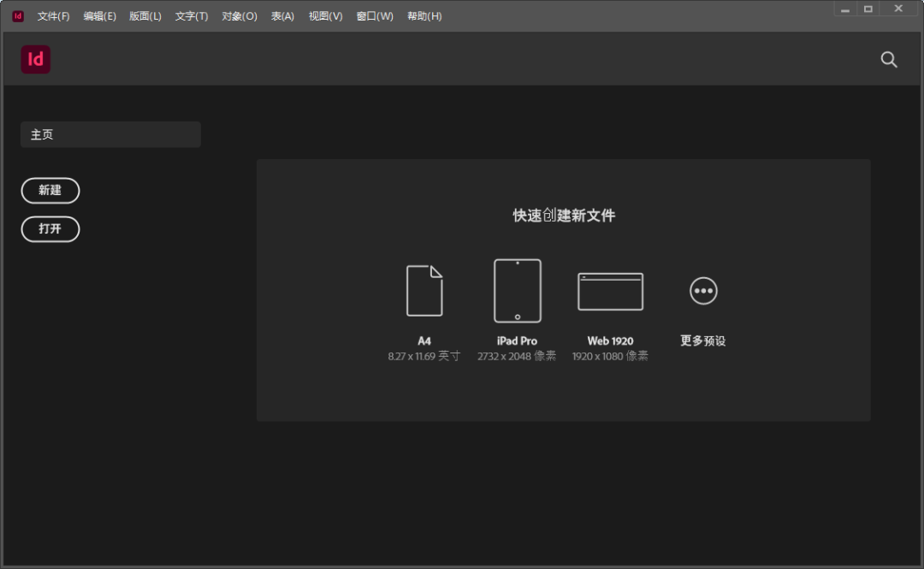Click the 打开 button
This screenshot has height=569, width=924.
click(50, 228)
